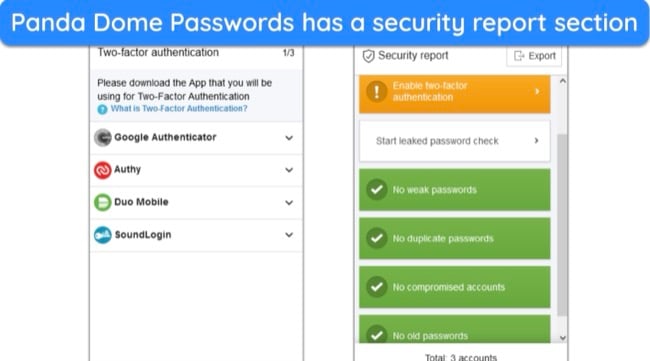Expand the Duo Mobile section
Screen dimensions: 650x361
[x=289, y=203]
